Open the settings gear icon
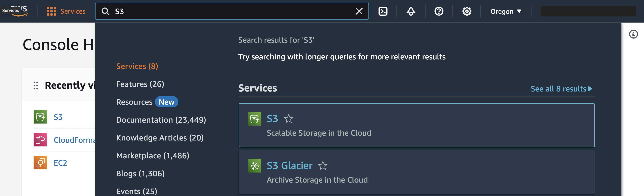Screen dimensions: 644x196 (467, 12)
